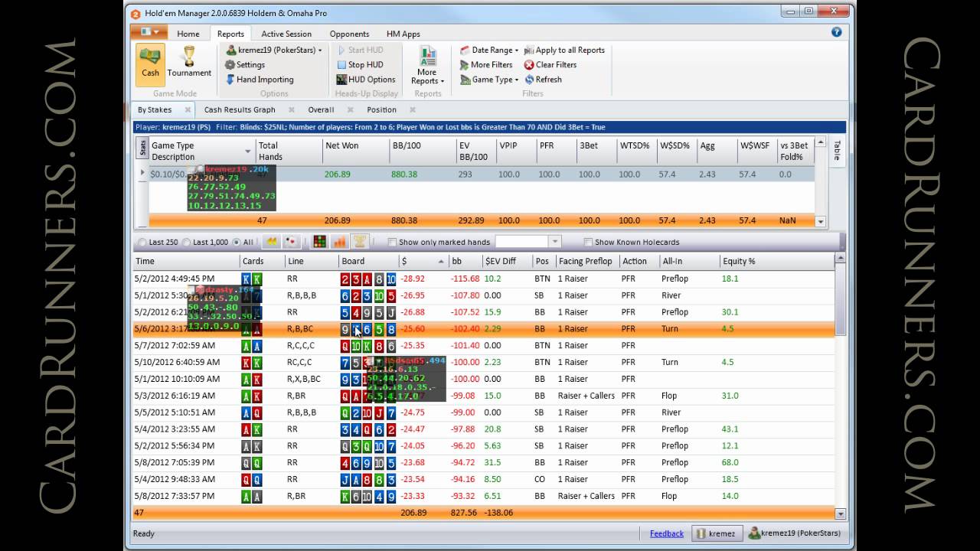Sort by the Time column header

click(x=186, y=261)
